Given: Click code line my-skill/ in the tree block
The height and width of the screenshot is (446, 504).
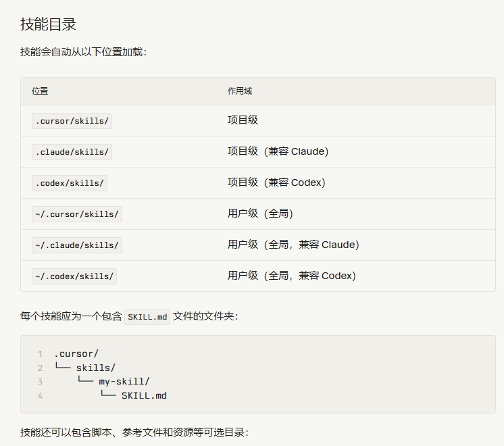Looking at the screenshot, I should pos(114,381).
